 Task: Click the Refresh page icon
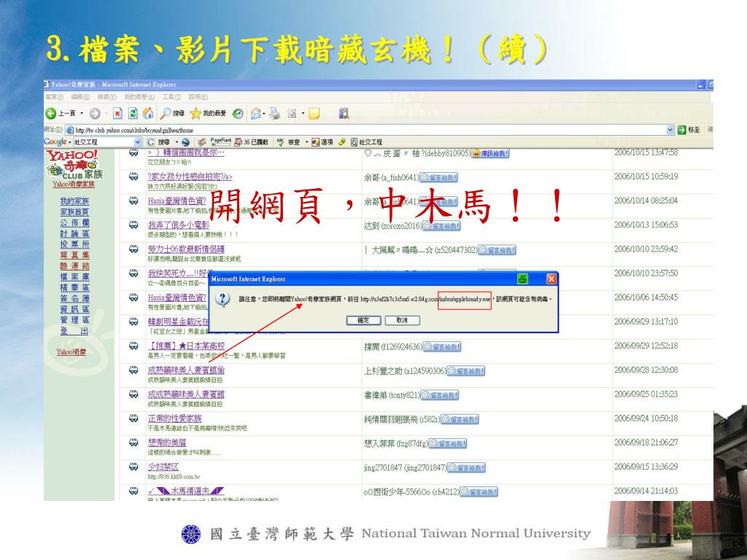[133, 113]
